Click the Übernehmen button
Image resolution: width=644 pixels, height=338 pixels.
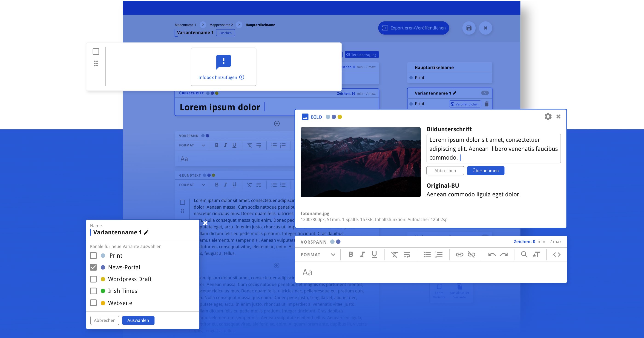(486, 171)
